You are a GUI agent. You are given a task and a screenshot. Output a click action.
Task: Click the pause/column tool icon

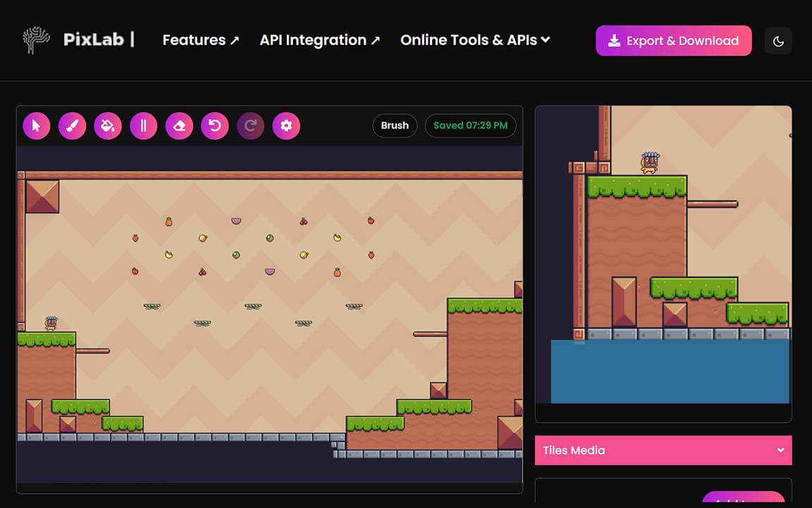143,125
